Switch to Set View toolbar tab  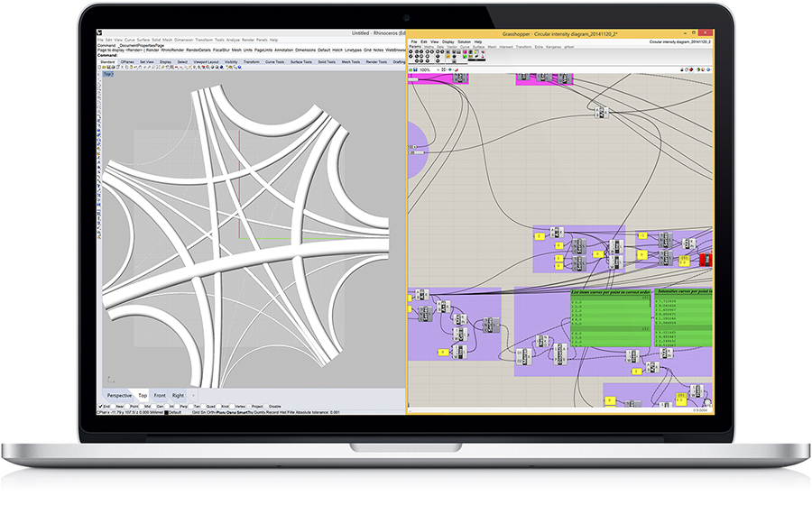coord(147,62)
